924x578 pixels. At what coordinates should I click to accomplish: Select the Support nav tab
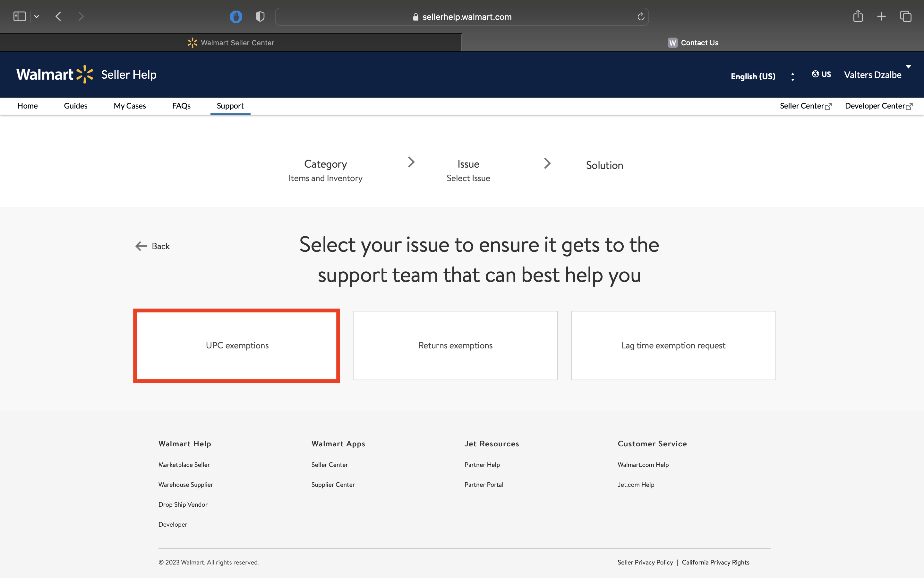click(230, 106)
